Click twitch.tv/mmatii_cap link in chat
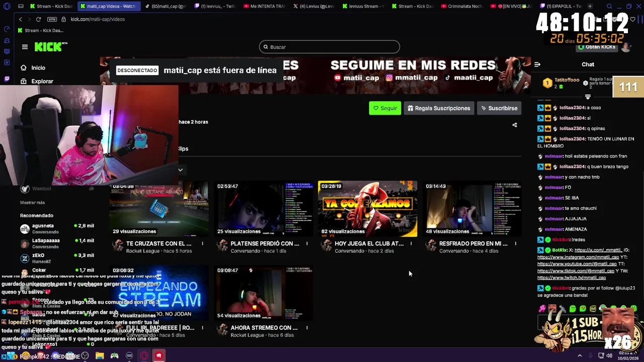 [x=572, y=278]
